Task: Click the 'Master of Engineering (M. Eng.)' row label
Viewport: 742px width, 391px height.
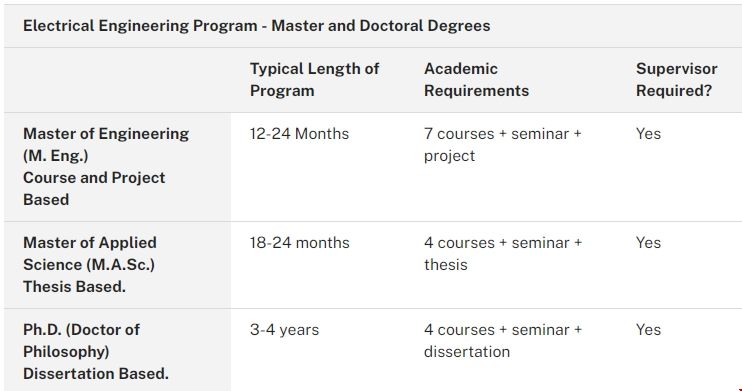Action: pos(106,144)
